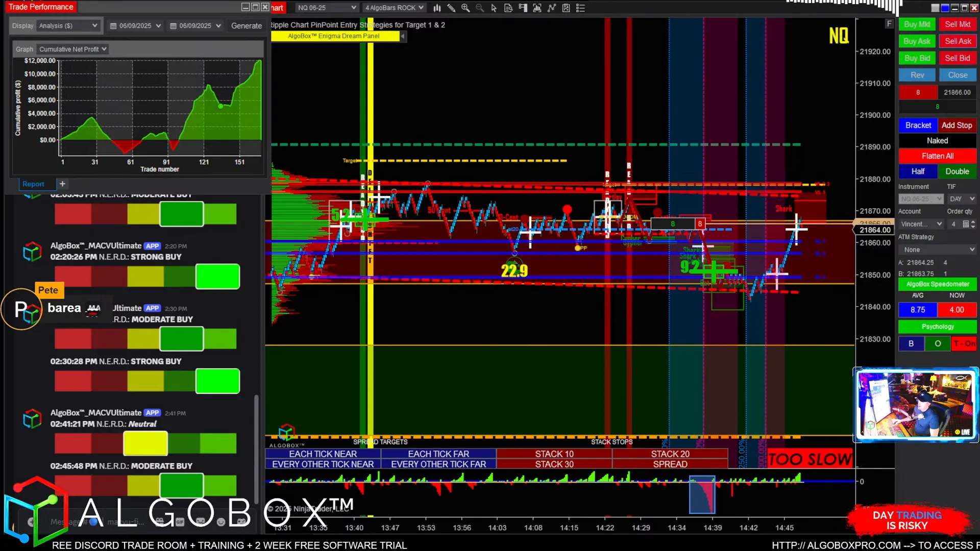The height and width of the screenshot is (551, 980).
Task: Click the zoom in magnifier icon
Action: point(465,8)
